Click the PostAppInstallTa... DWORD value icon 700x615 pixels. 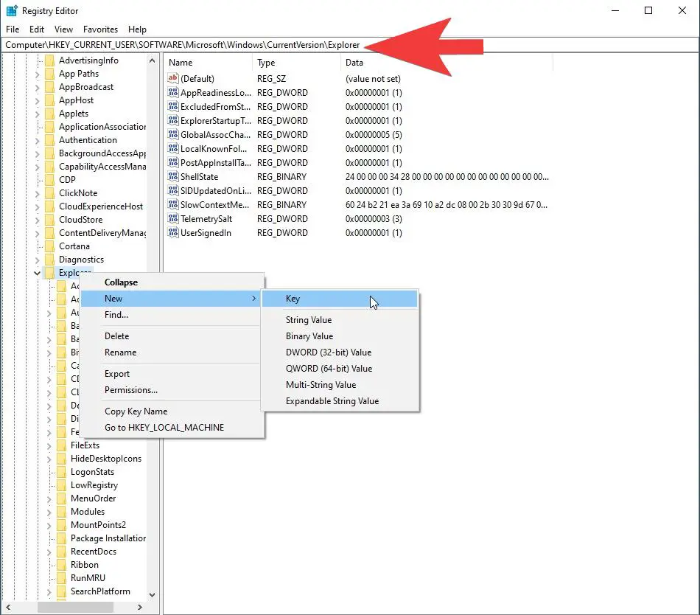172,162
